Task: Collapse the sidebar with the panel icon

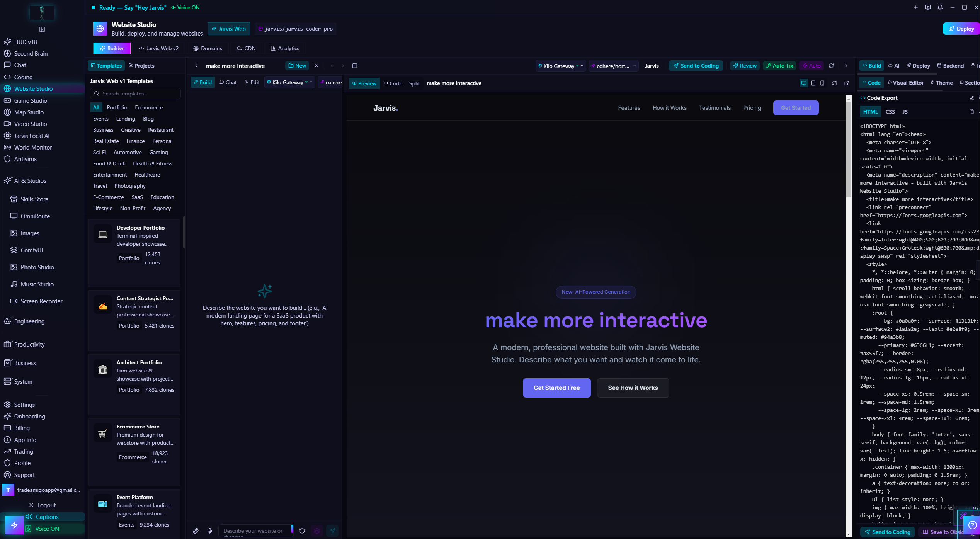Action: pos(42,29)
